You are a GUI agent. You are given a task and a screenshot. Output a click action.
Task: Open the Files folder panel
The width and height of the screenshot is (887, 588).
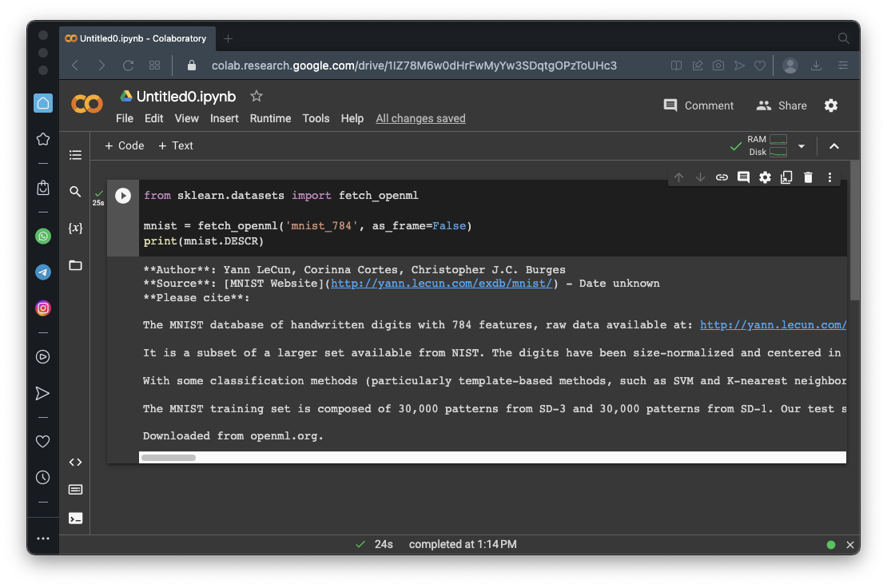(x=75, y=265)
